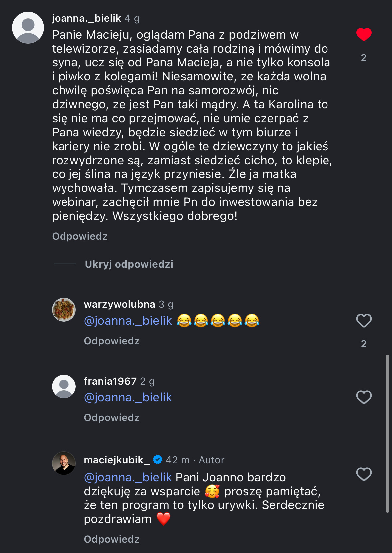Click the comments scrollbar on the right edge

pos(387,434)
